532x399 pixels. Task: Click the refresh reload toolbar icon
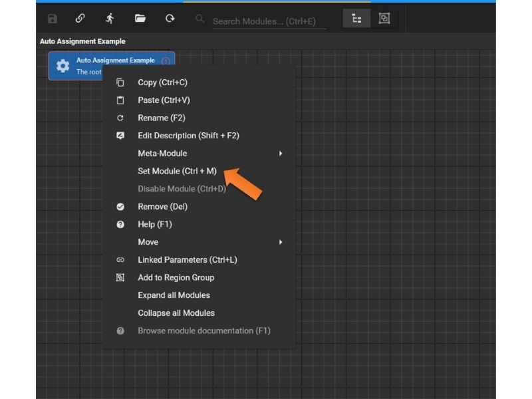tap(170, 19)
